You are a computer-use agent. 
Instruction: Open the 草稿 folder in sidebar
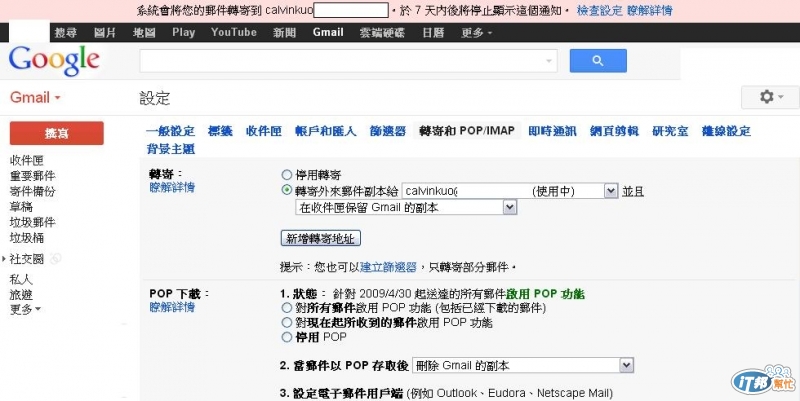coord(21,207)
